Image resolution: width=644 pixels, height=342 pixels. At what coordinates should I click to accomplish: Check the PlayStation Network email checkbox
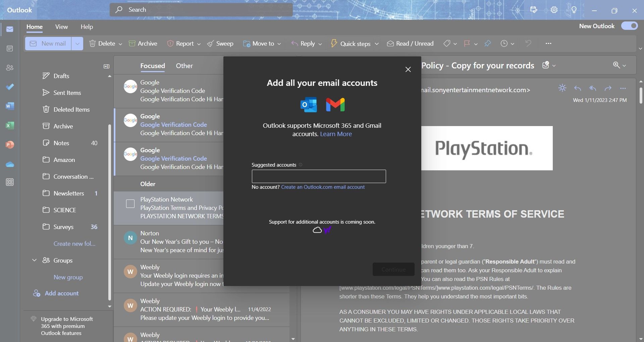[x=130, y=204]
